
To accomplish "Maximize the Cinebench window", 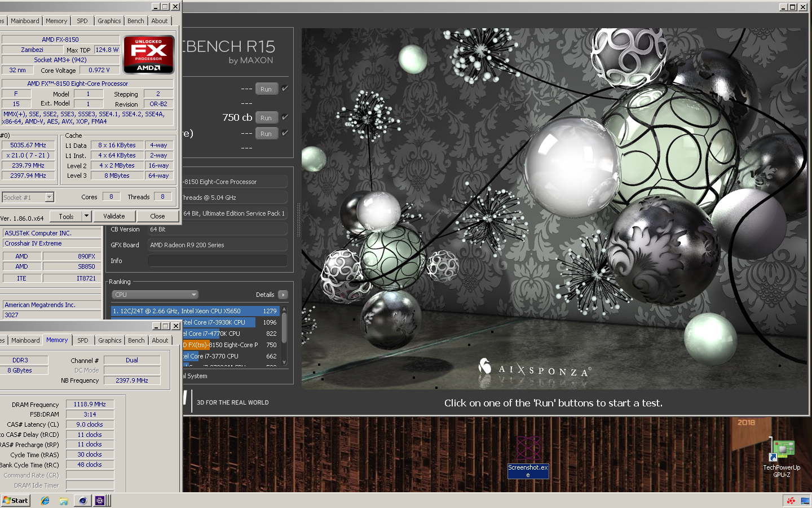I will tap(793, 7).
